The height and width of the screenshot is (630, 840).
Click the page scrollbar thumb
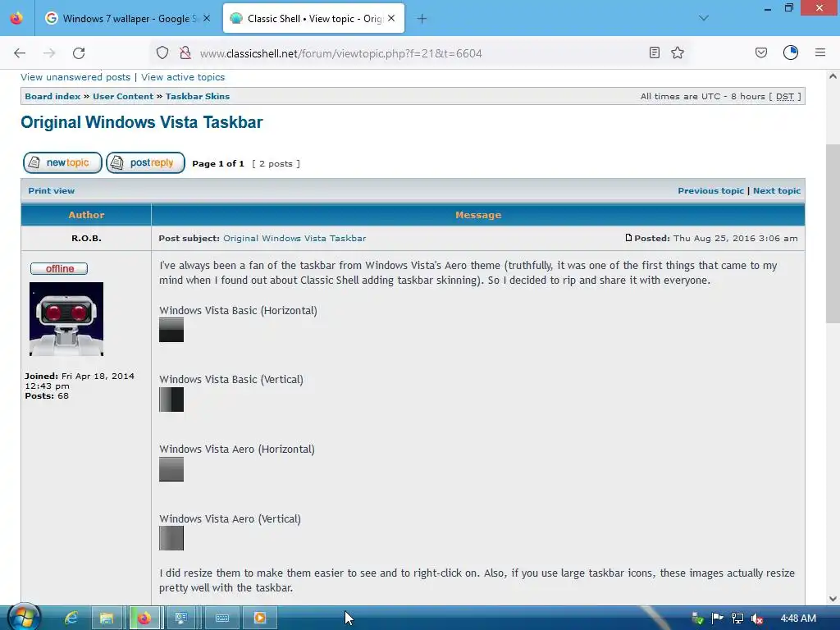(x=833, y=234)
